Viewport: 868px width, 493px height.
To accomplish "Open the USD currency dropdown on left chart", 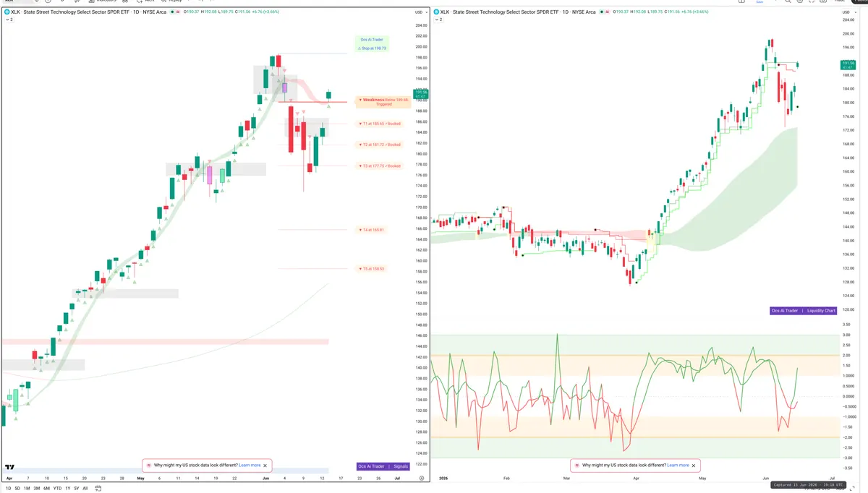I will pos(420,12).
